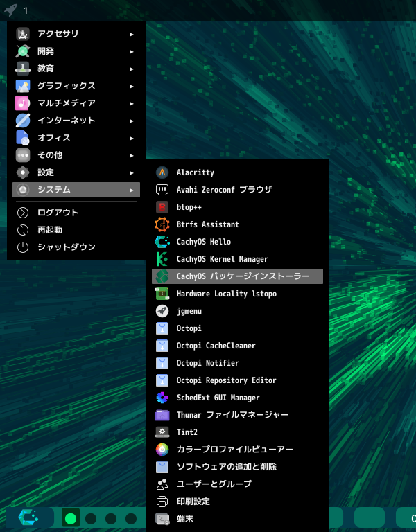Screen dimensions: 416x532
Task: Click the Thunar file manager folder icon
Action: point(162,415)
